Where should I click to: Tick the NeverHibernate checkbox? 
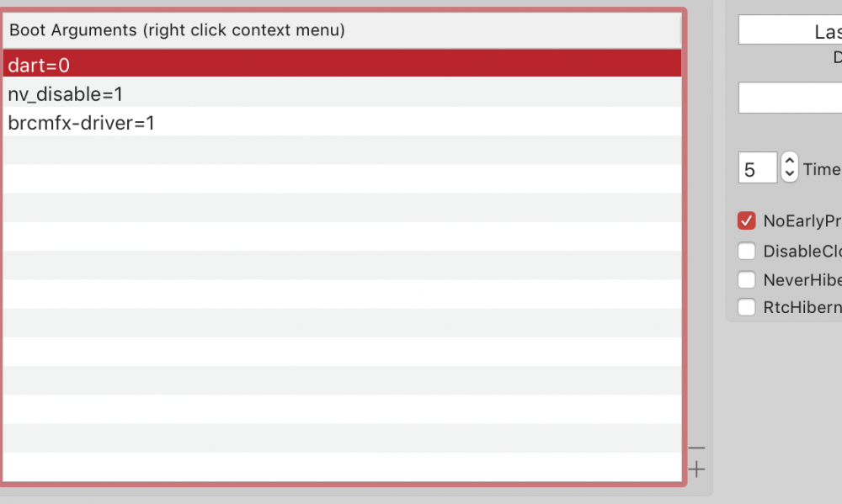click(x=746, y=279)
